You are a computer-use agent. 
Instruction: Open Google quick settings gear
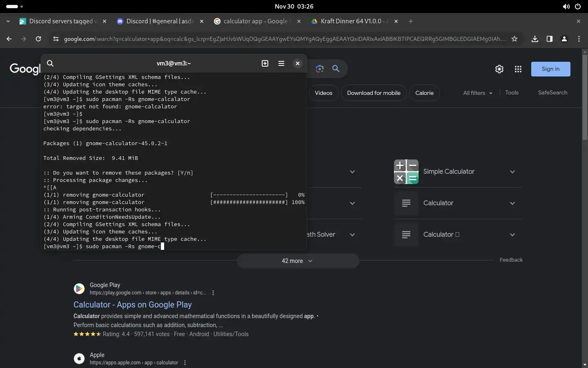point(499,69)
